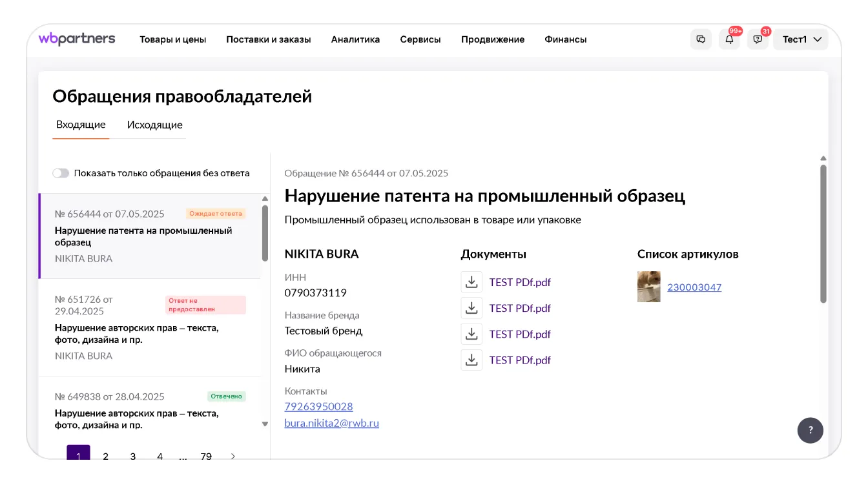Open the article product thumbnail image
Screen dimensions: 868x483
[648, 287]
